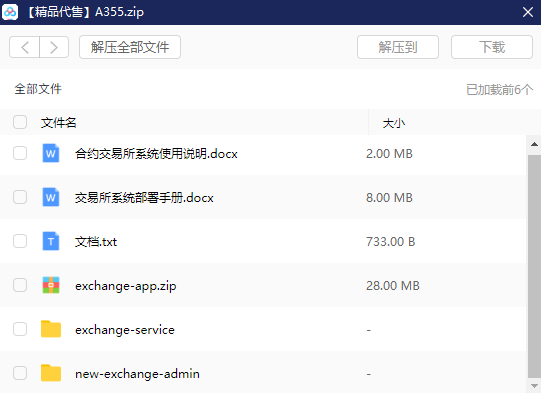This screenshot has width=541, height=393.
Task: Toggle the select-all checkbox beside 文件名
Action: (20, 122)
